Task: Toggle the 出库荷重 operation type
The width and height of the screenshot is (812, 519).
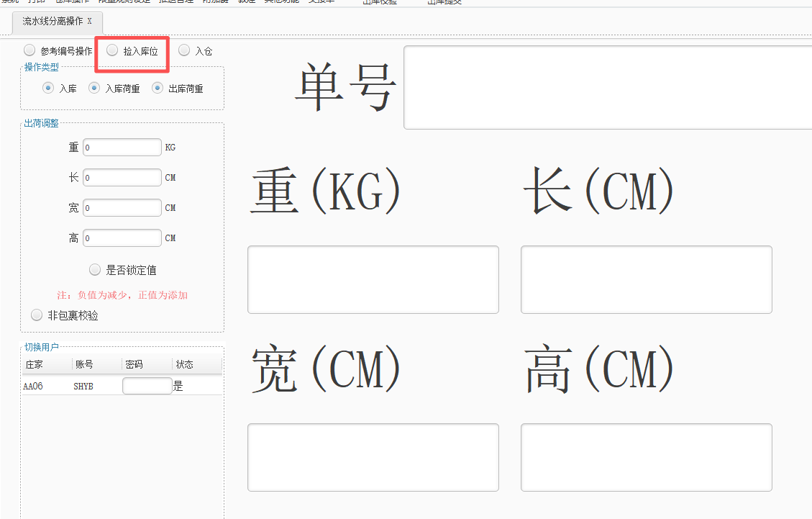Action: coord(158,88)
